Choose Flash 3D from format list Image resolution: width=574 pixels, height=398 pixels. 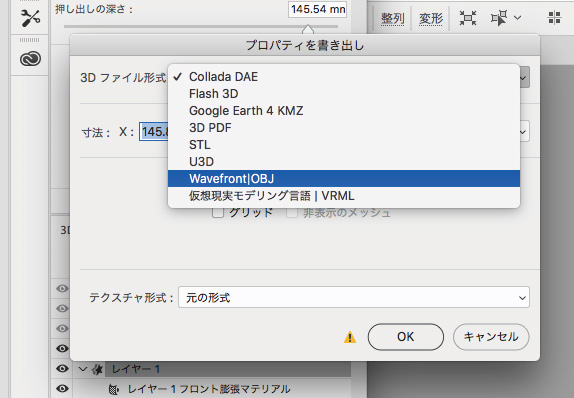[x=344, y=94]
